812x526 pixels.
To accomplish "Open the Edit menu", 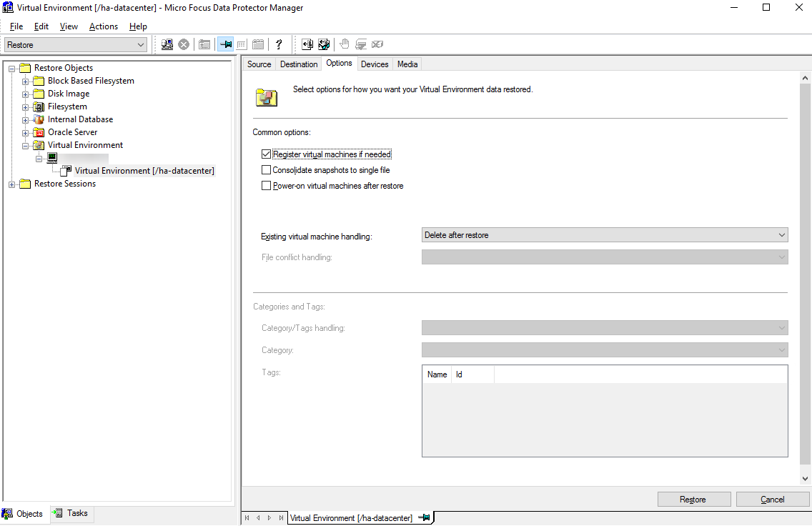I will (x=41, y=26).
